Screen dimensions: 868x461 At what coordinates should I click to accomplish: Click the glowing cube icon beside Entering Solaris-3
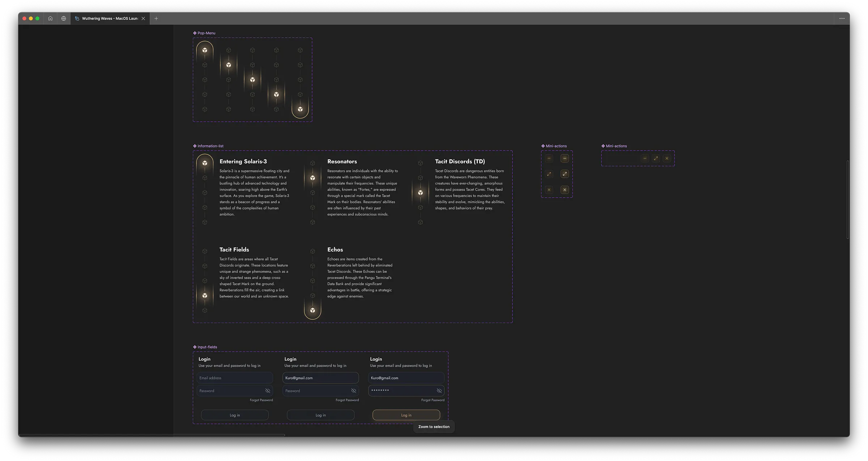[x=205, y=163]
